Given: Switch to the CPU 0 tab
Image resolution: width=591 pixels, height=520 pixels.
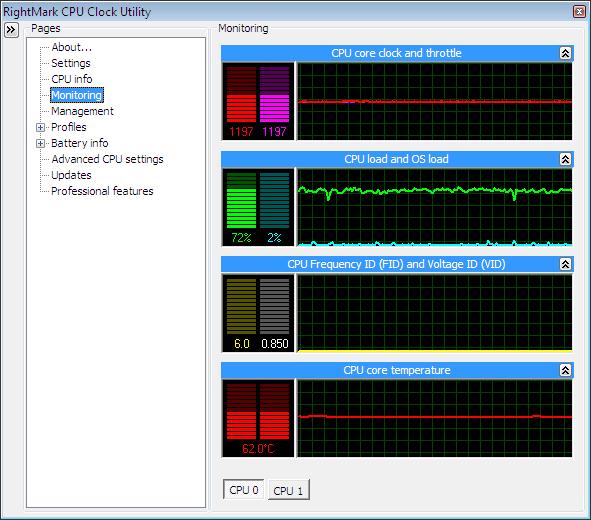Looking at the screenshot, I should [x=243, y=489].
